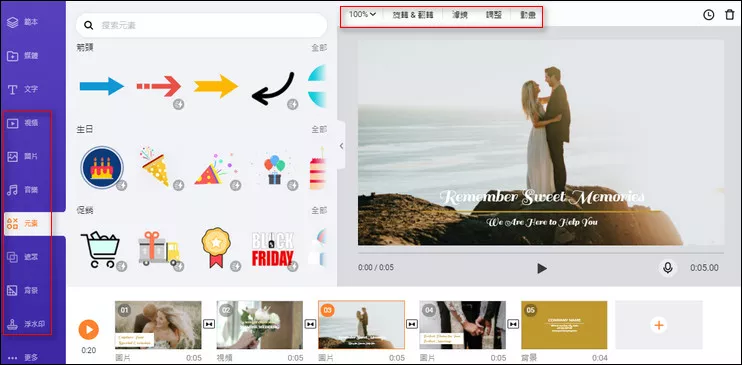Open transition between scenes 03 and 04
The image size is (742, 365).
pyautogui.click(x=412, y=324)
